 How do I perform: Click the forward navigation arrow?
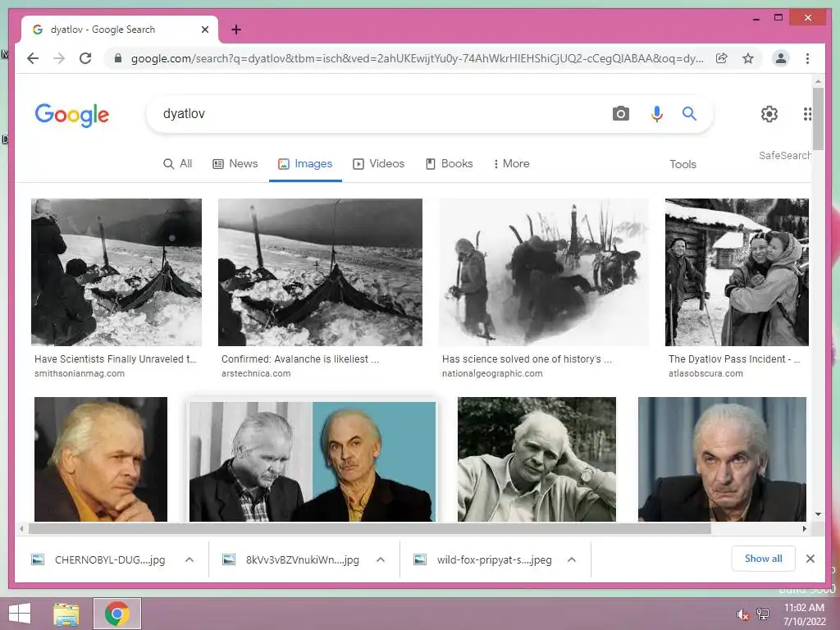59,58
